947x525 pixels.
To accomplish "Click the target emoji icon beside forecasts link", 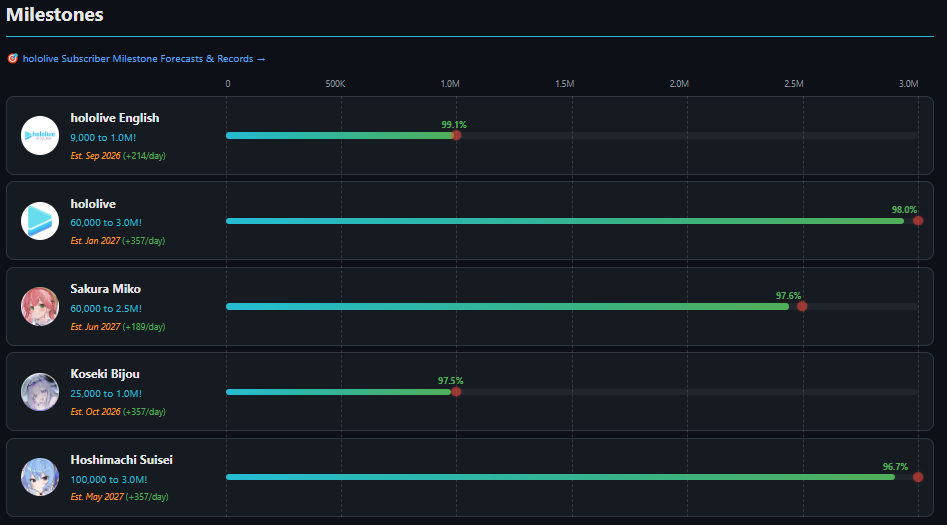I will (13, 59).
